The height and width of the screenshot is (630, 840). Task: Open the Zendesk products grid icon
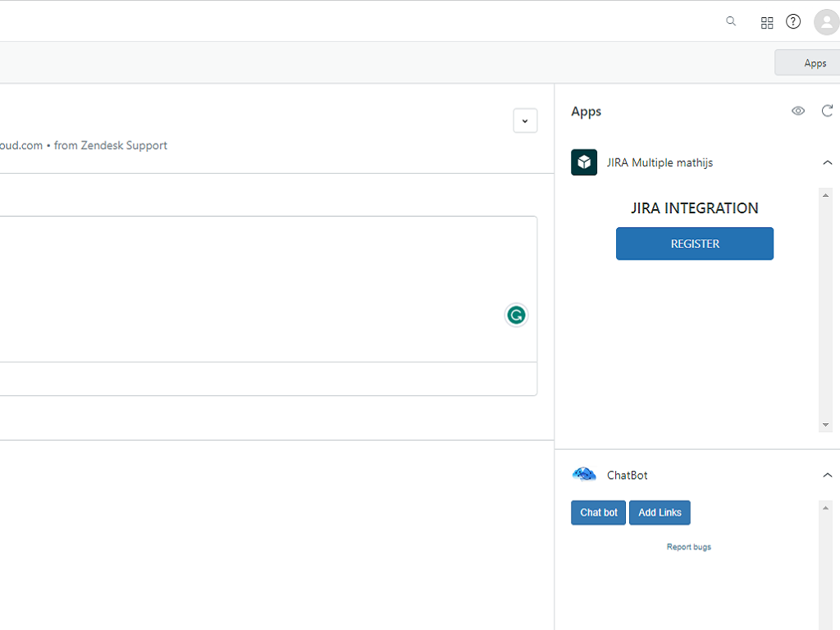click(x=767, y=22)
